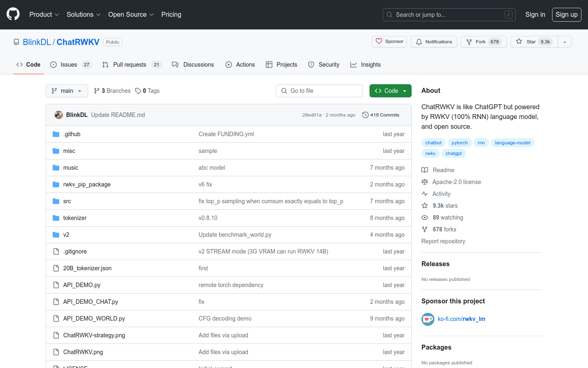588x368 pixels.
Task: Open the rwkv_pip_package folder
Action: click(x=87, y=184)
